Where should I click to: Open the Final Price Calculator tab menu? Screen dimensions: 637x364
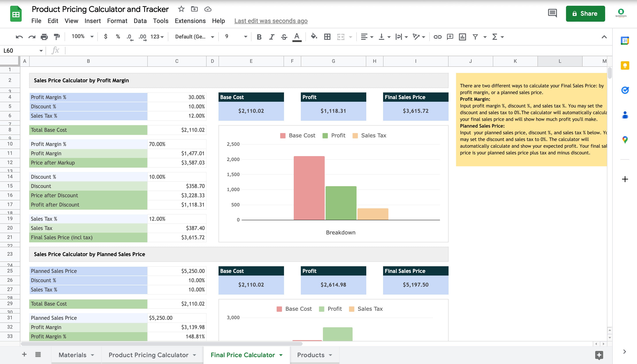pyautogui.click(x=281, y=355)
